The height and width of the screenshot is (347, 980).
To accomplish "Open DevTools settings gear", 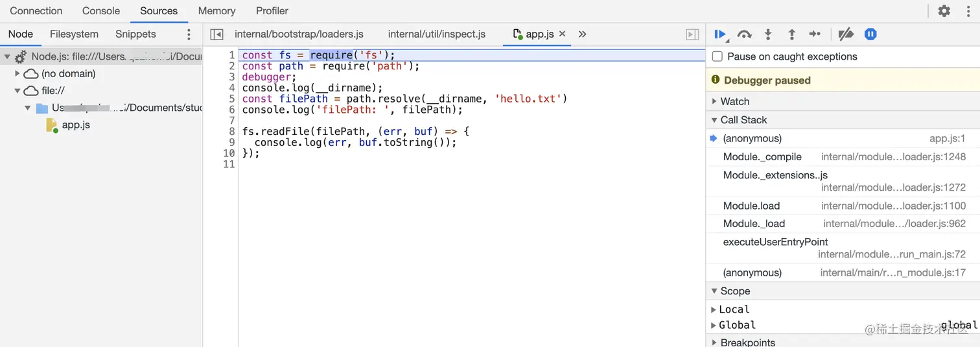I will pos(944,11).
